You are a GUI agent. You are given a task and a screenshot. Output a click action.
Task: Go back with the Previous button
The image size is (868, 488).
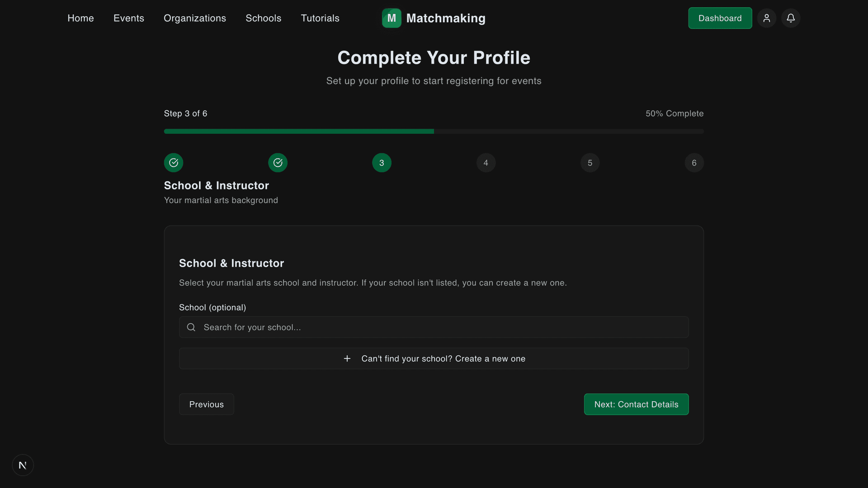(x=207, y=404)
